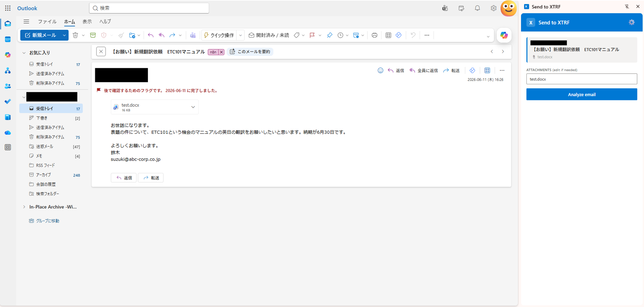This screenshot has height=307, width=644.
Task: Select the ホーム tab
Action: [69, 21]
